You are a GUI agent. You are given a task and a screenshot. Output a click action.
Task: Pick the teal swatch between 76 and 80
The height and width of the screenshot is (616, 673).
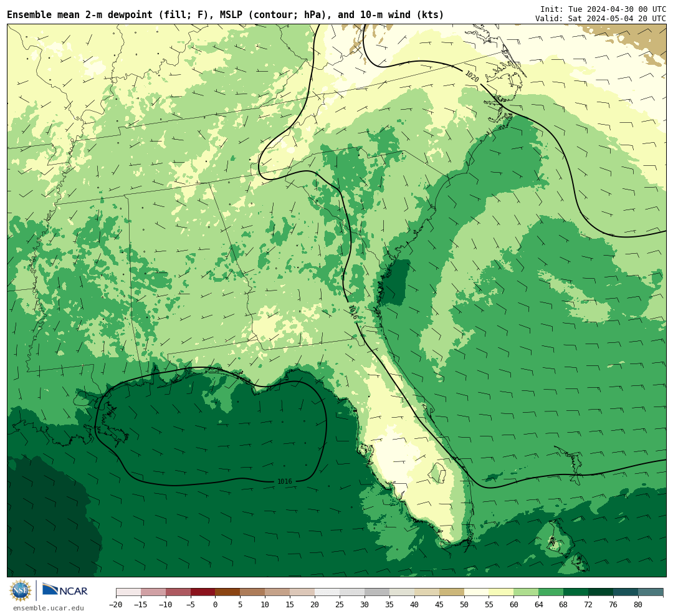626,592
